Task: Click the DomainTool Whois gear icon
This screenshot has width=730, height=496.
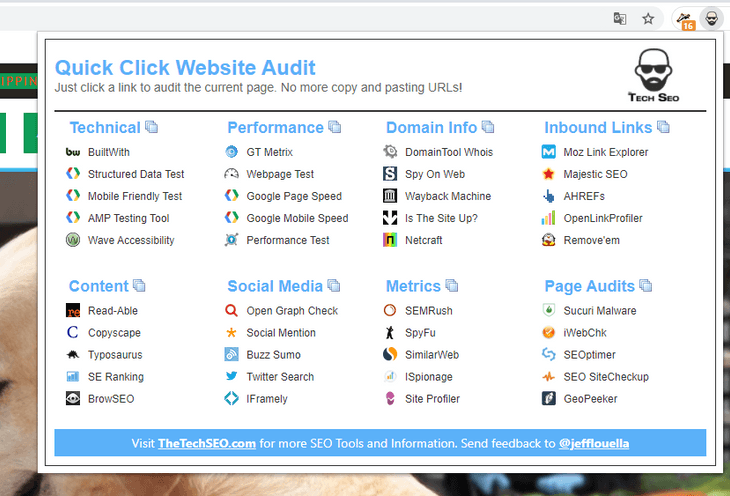Action: coord(390,152)
